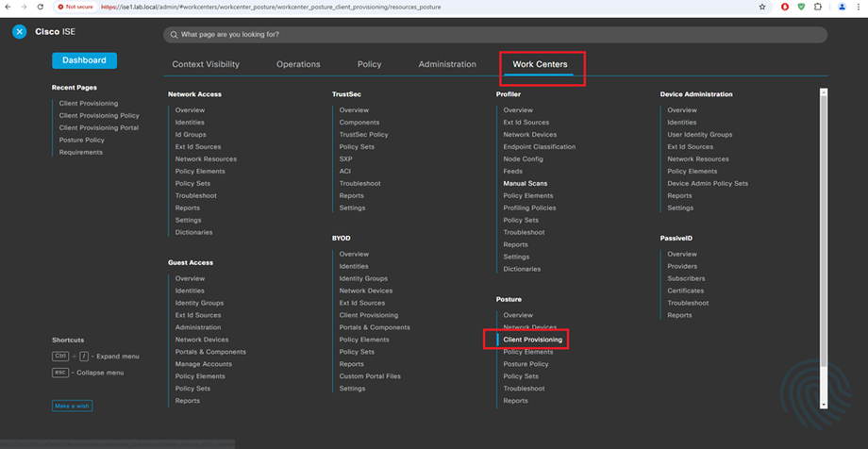Open Device Administration User Identity Groups

click(700, 135)
